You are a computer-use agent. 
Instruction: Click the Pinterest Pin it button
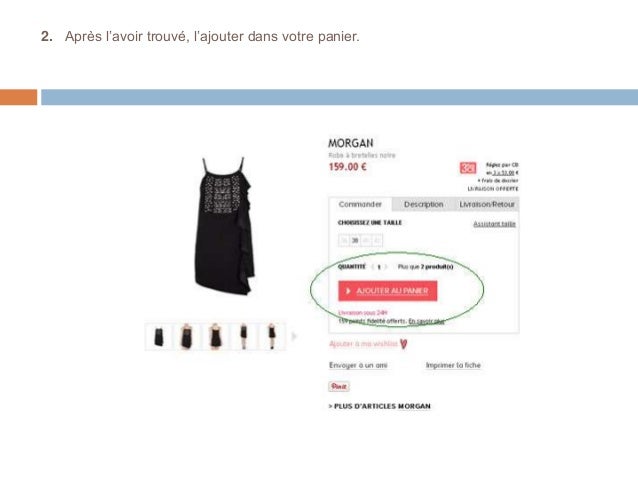click(x=339, y=386)
